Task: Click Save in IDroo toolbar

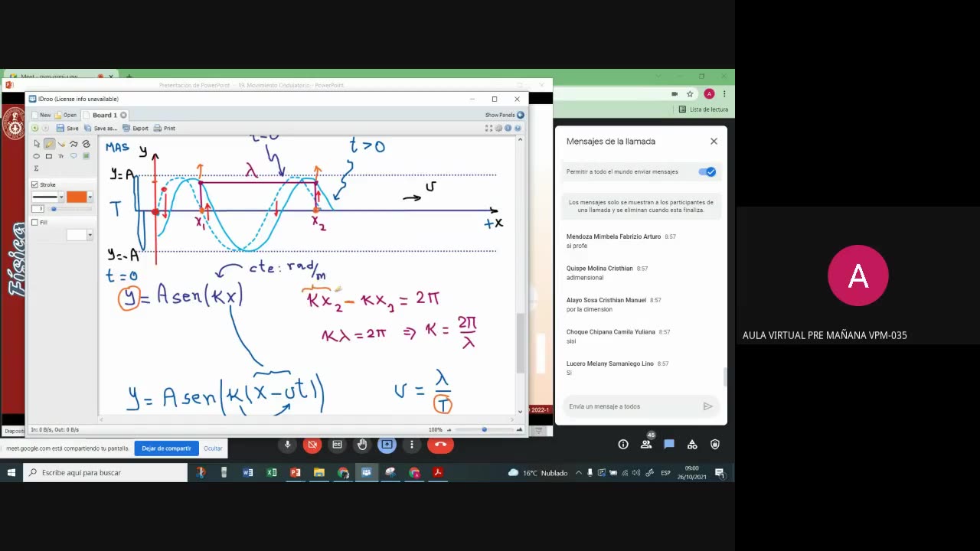Action: 68,128
